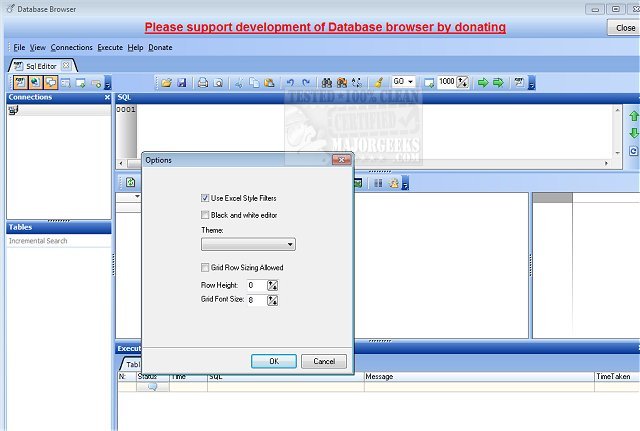
Task: Click second green arrow in SQL toolbar
Action: click(498, 83)
